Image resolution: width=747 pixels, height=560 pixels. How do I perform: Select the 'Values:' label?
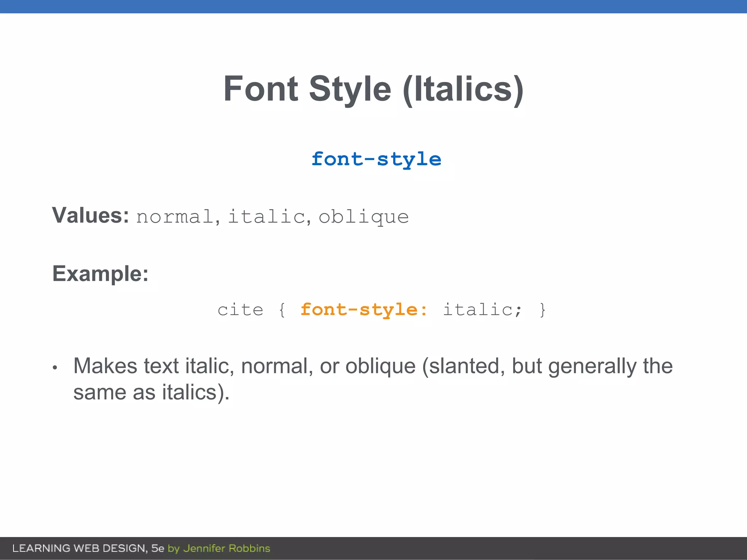point(90,215)
